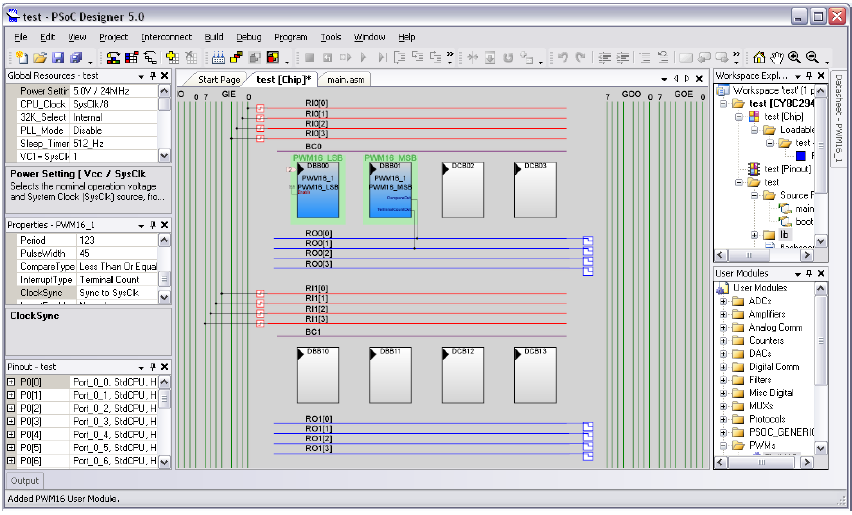852x515 pixels.
Task: Click the Save toolbar icon
Action: point(58,57)
